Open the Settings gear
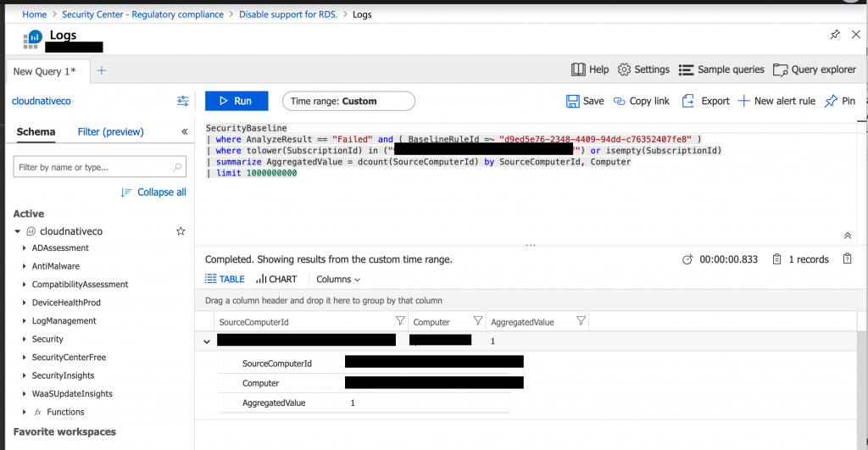Screen dimensions: 868x450 coord(624,69)
